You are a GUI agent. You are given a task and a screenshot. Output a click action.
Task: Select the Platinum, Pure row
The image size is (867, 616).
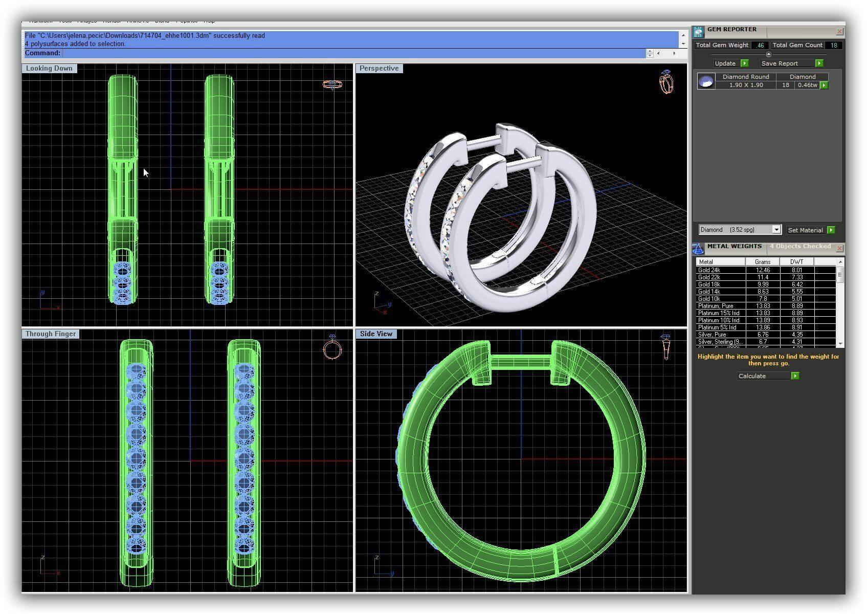(x=766, y=306)
